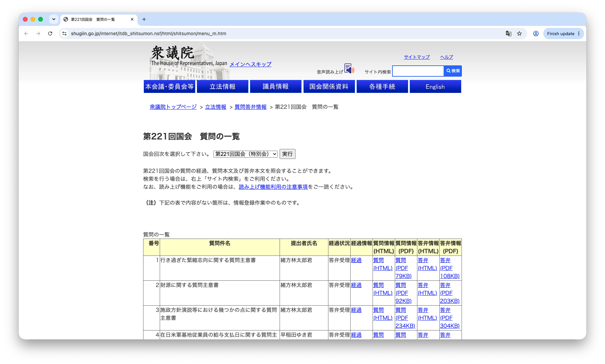Open 答弁(HTML) link for question 1
Screen dimensions: 605x364
[427, 264]
